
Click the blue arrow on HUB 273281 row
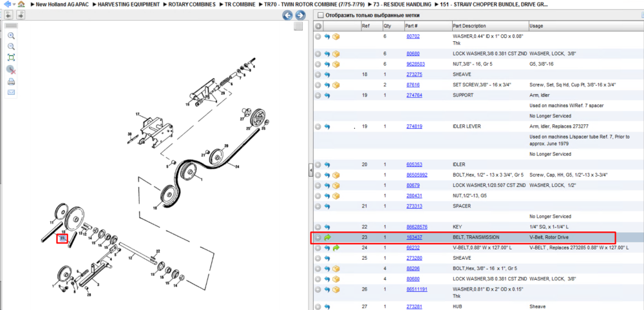click(327, 307)
